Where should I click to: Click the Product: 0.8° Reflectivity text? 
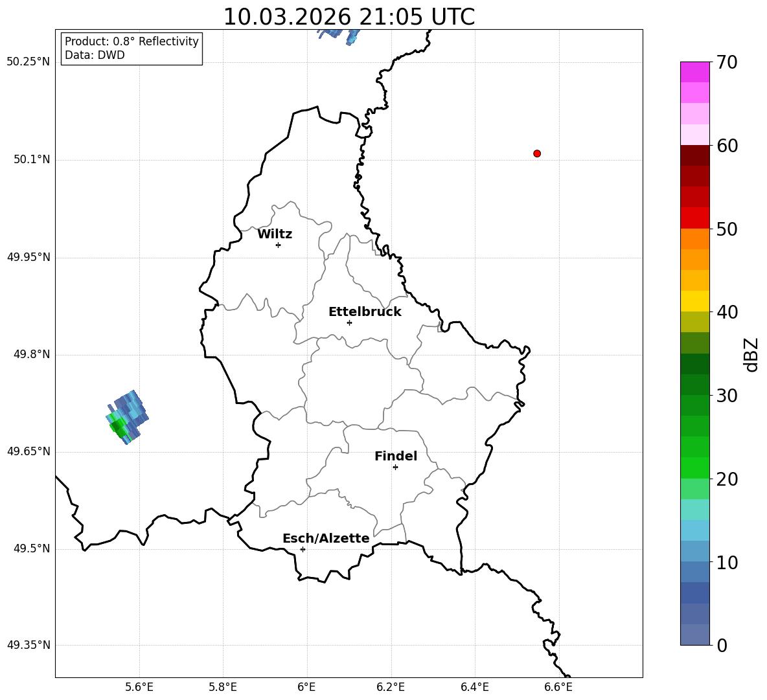pos(132,41)
